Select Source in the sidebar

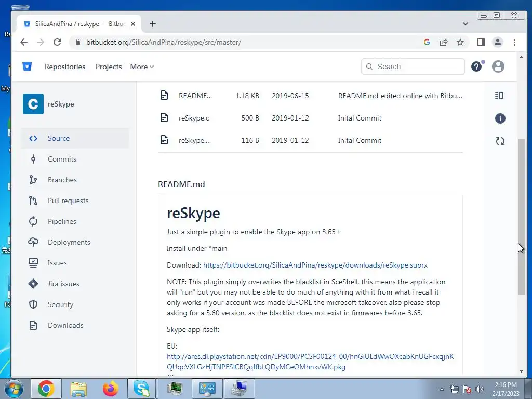tap(75, 138)
